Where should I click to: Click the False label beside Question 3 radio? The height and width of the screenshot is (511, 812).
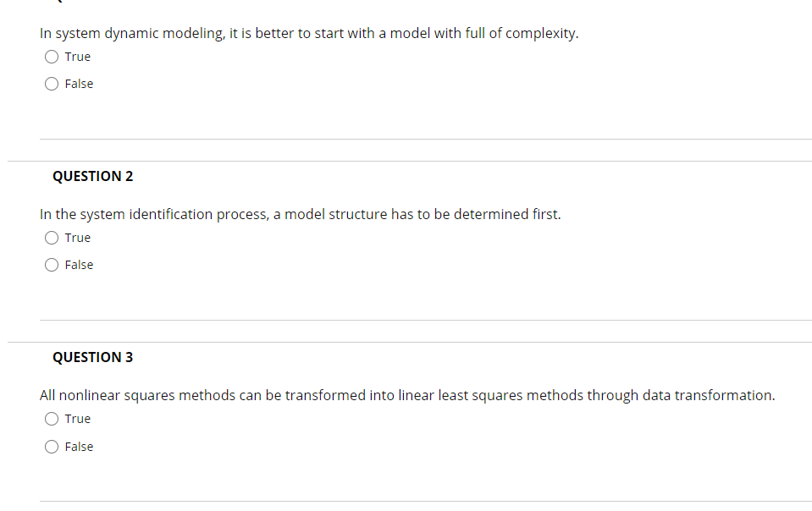(80, 447)
